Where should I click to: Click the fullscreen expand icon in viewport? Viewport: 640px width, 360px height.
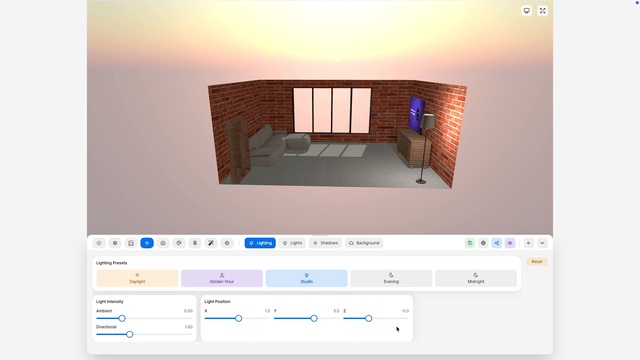pos(542,11)
